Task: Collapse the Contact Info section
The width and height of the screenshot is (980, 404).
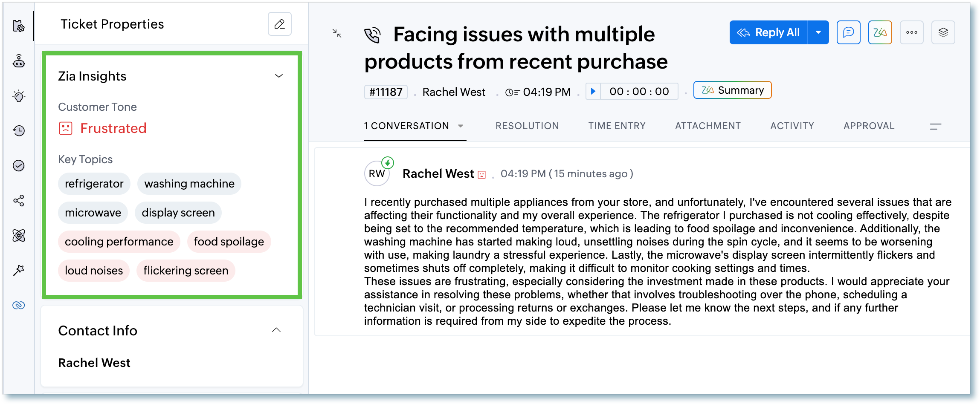Action: tap(276, 330)
